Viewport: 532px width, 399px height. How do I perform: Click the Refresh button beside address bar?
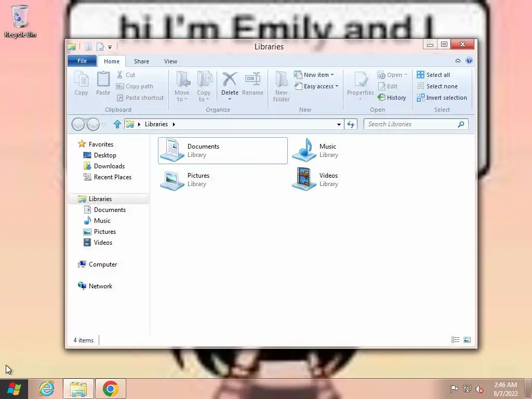351,125
